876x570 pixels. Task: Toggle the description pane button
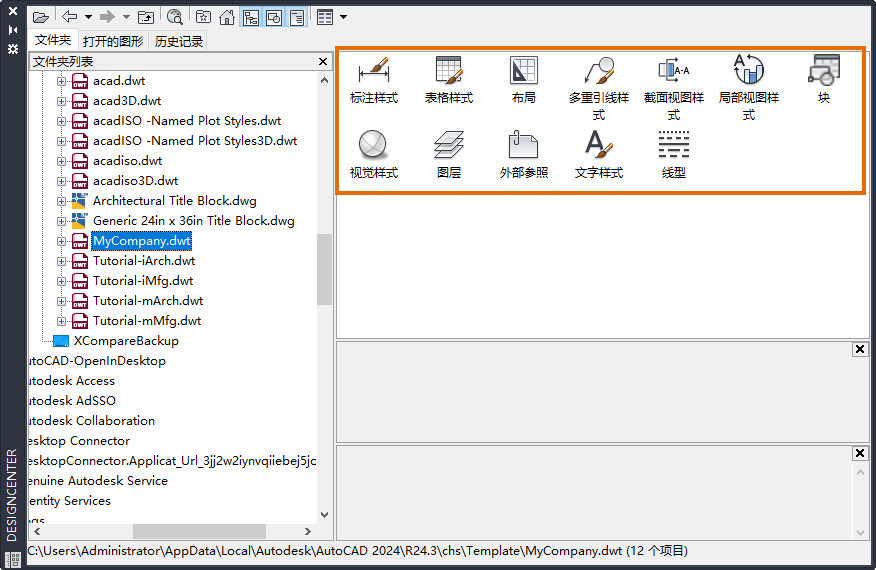click(297, 17)
